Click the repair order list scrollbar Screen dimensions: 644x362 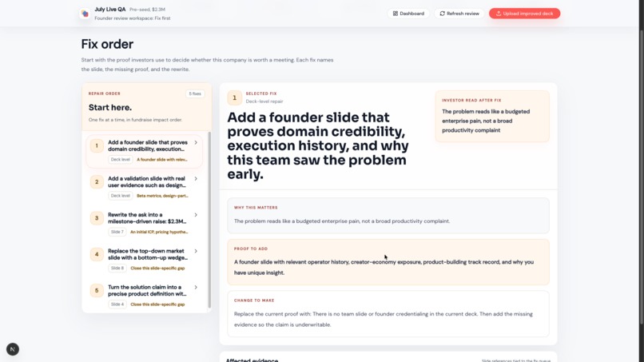point(209,220)
